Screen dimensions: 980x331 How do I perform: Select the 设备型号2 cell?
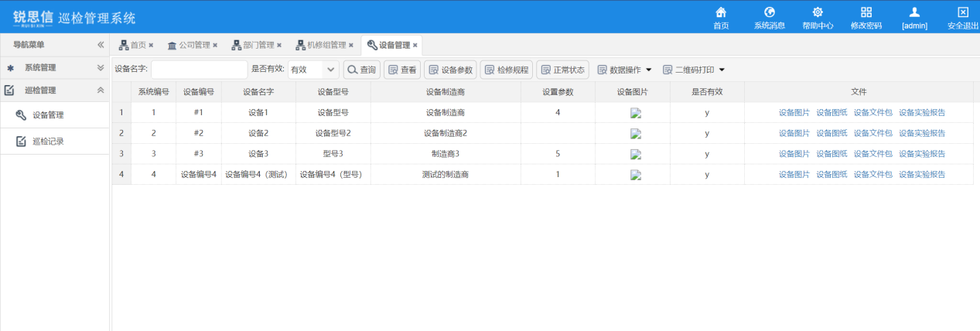pos(333,133)
